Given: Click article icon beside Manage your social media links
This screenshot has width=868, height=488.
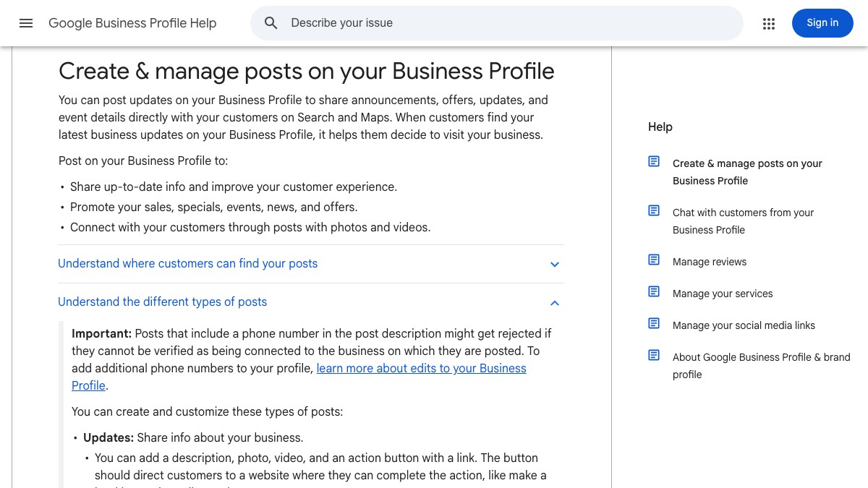Looking at the screenshot, I should coord(654,323).
